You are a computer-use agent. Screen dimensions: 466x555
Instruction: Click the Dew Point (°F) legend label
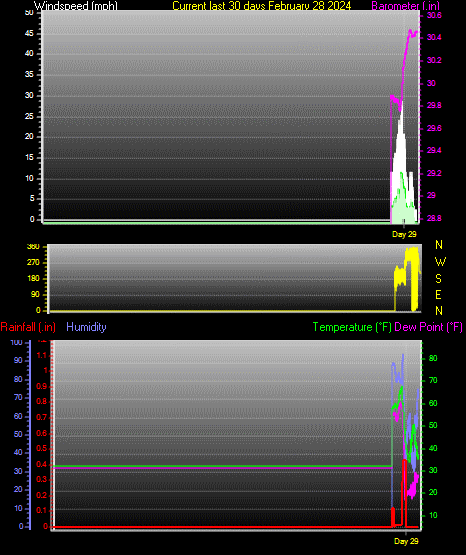428,327
